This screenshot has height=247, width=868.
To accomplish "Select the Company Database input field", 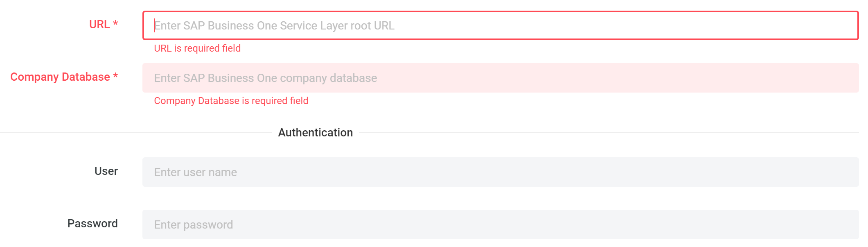I will tap(500, 78).
